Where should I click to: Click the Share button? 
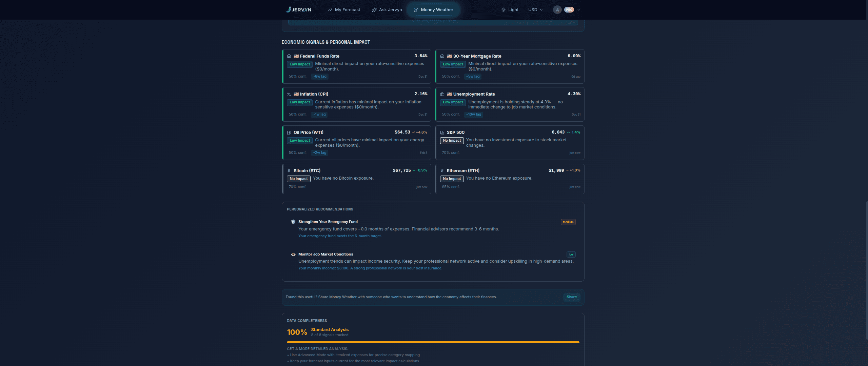[x=571, y=297]
